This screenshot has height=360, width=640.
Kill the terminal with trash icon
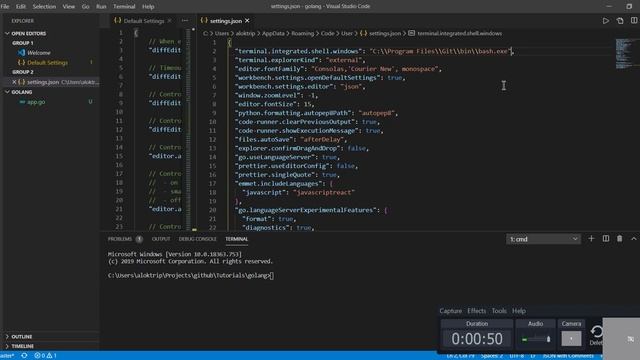[x=620, y=239]
